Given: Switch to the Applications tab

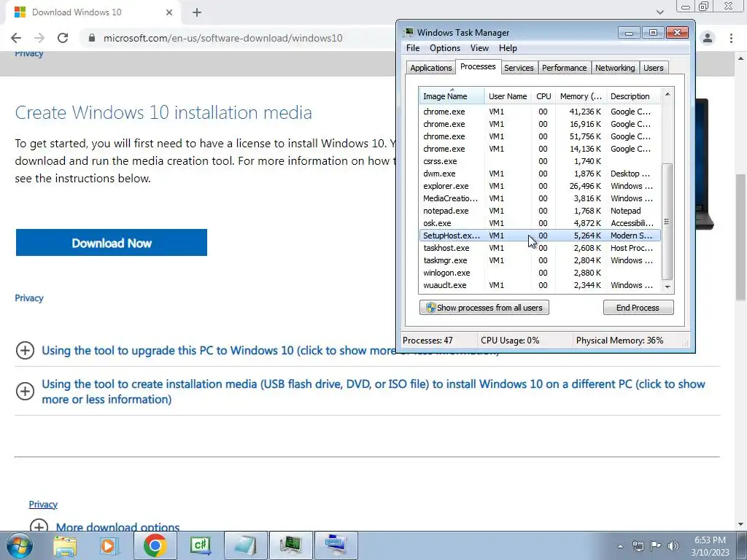Looking at the screenshot, I should coord(430,68).
